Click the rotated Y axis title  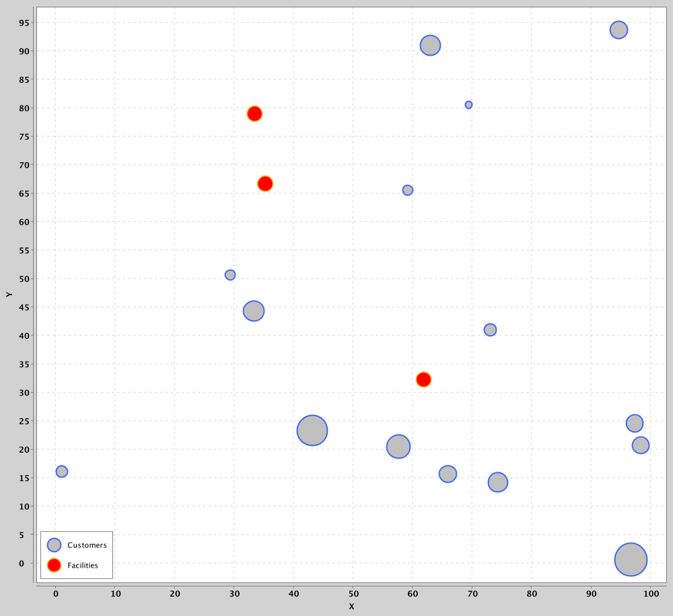pyautogui.click(x=9, y=295)
